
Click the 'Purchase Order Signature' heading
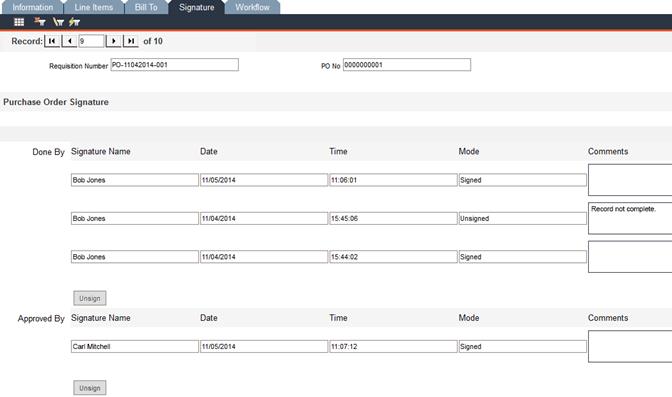click(56, 102)
